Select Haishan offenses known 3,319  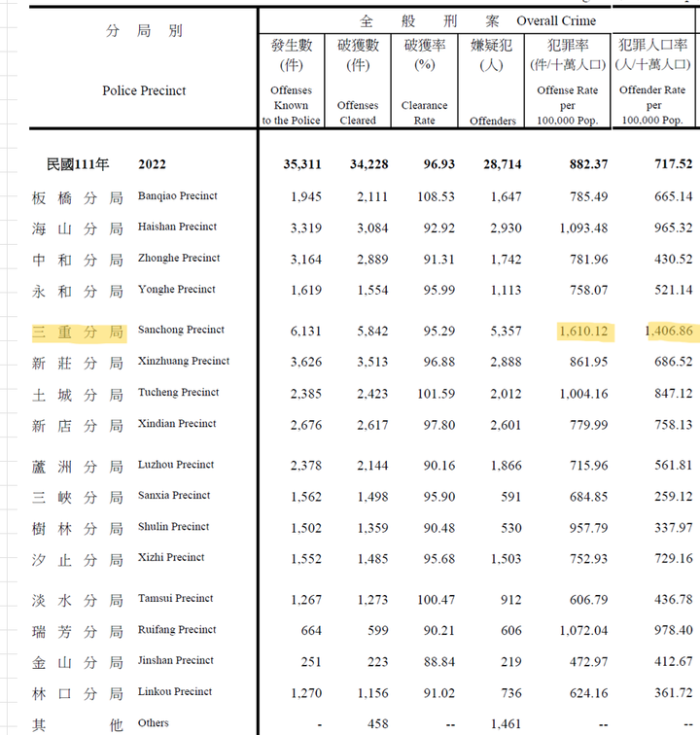click(x=305, y=228)
